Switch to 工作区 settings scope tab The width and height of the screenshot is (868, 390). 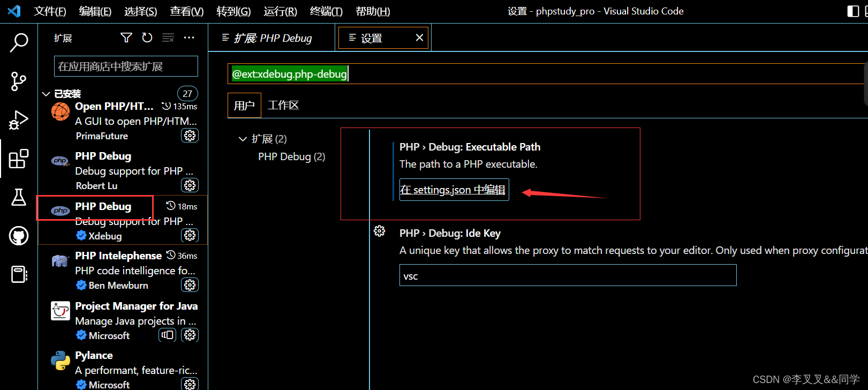tap(283, 105)
